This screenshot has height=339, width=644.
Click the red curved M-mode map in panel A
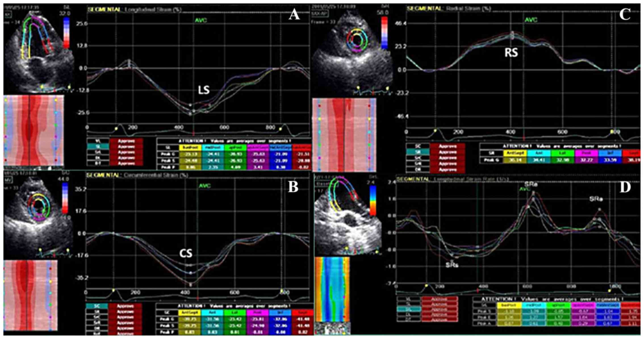(x=34, y=131)
